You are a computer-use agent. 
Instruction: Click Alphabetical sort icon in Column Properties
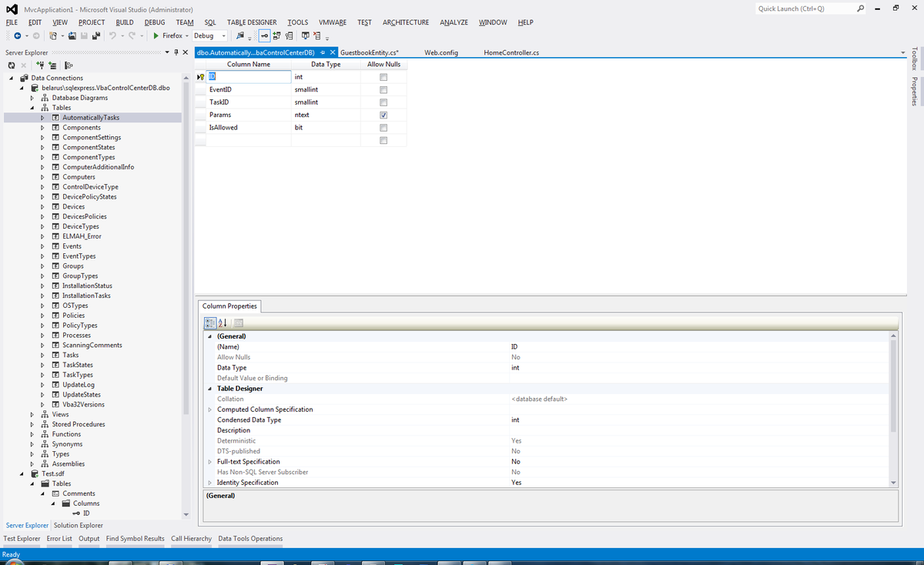pyautogui.click(x=223, y=323)
